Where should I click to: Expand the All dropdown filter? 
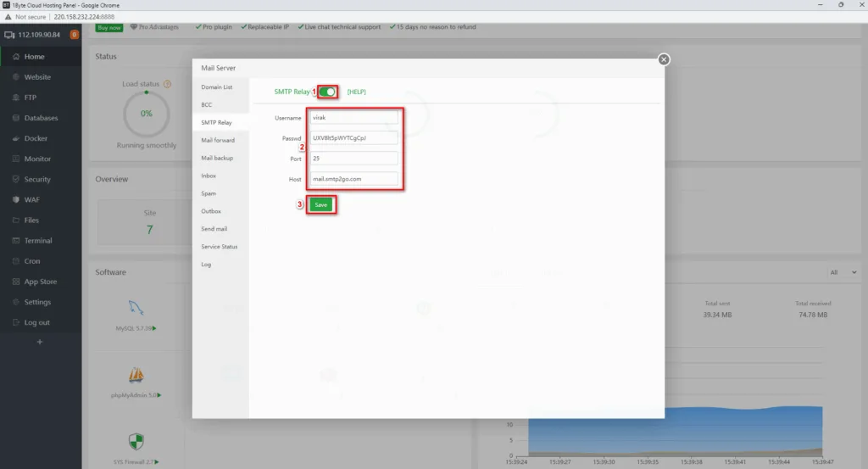click(x=843, y=272)
